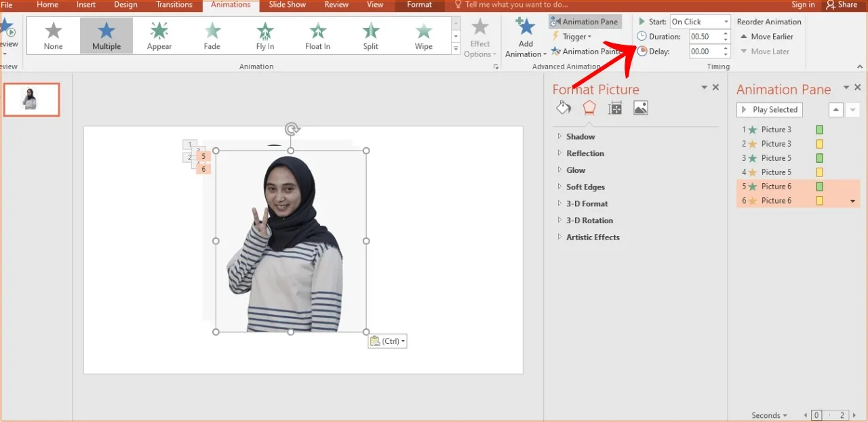
Task: Open Effect Options menu
Action: [480, 38]
